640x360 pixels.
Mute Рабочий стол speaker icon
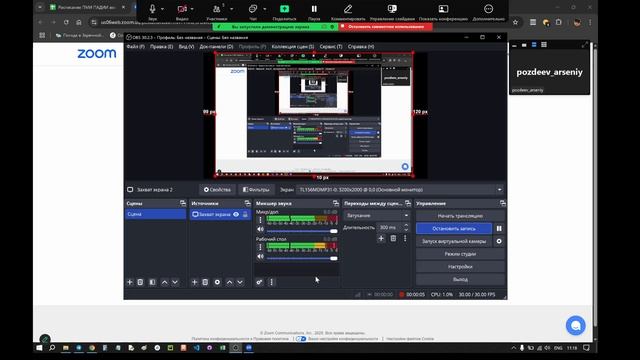tap(260, 257)
